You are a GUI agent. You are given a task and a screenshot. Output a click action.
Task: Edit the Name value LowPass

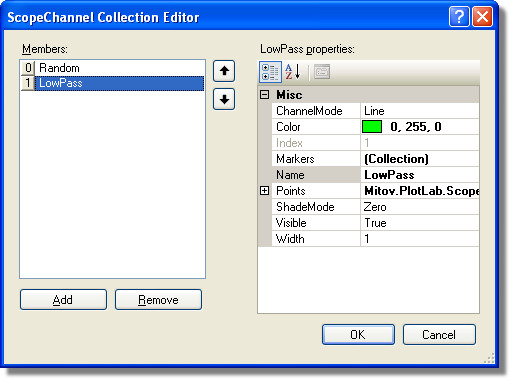(420, 175)
